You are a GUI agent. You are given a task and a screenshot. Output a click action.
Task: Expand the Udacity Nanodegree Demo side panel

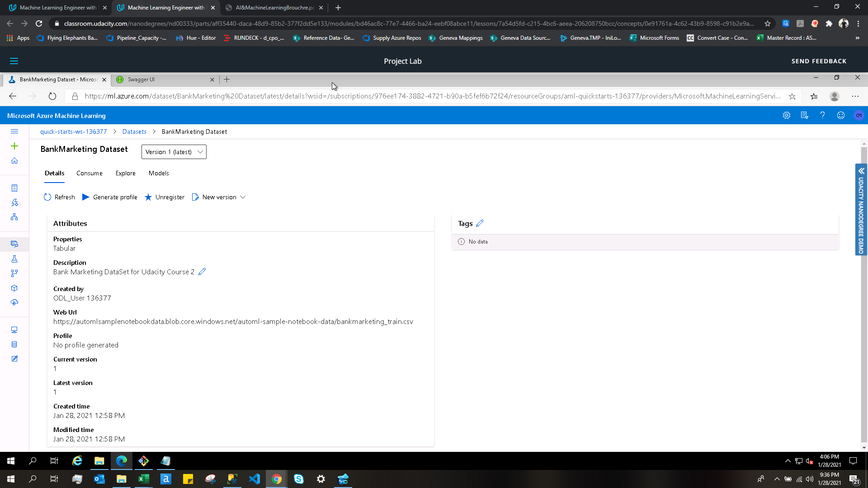pyautogui.click(x=861, y=171)
